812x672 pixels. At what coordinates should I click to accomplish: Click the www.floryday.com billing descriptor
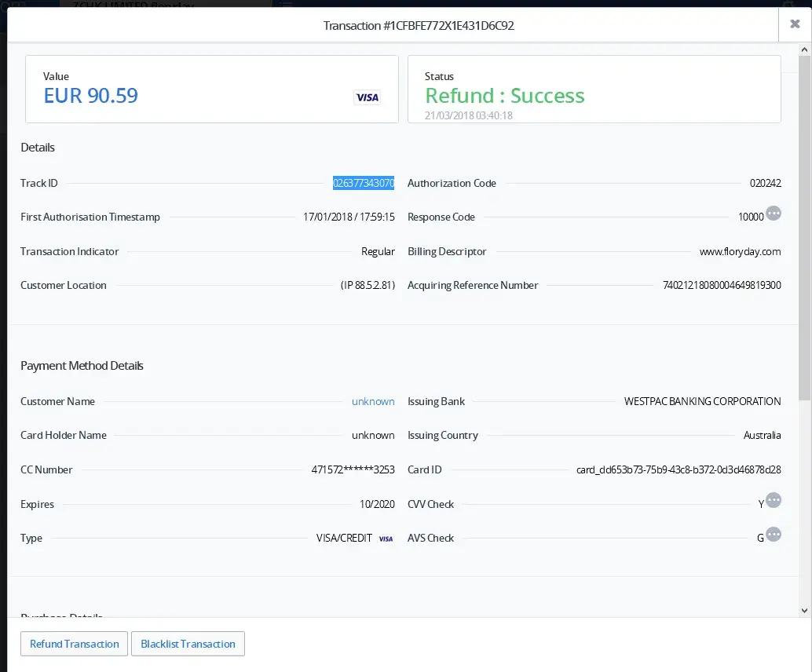pyautogui.click(x=740, y=252)
